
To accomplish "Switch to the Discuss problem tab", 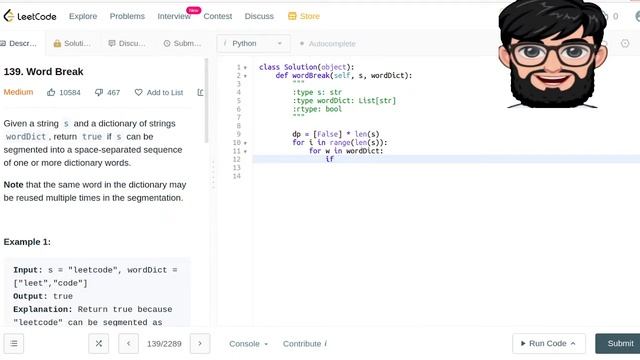I will [127, 43].
